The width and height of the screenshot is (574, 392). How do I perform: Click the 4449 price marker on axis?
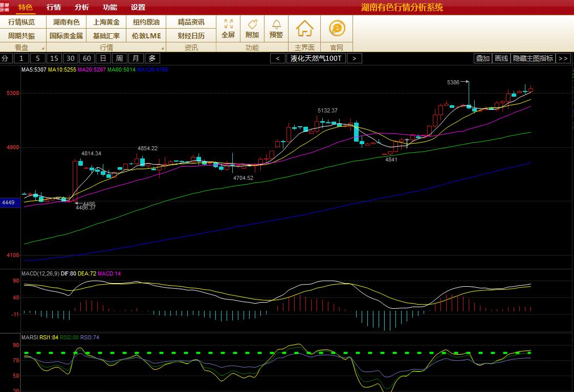pos(10,203)
